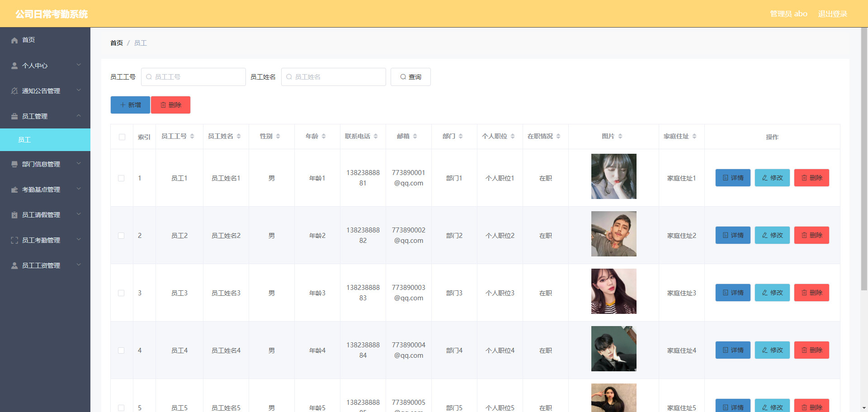Click the scan icon beside 员工考勤管理
868x412 pixels.
(14, 240)
